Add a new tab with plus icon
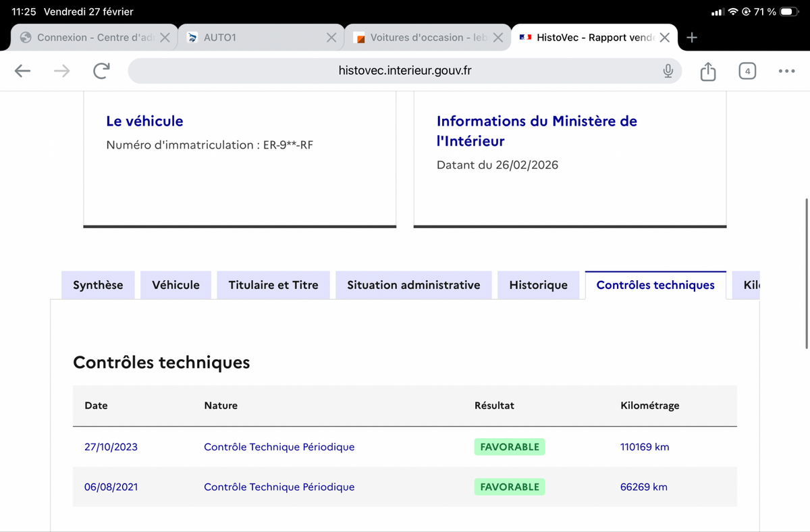Viewport: 810px width, 532px height. [x=692, y=38]
